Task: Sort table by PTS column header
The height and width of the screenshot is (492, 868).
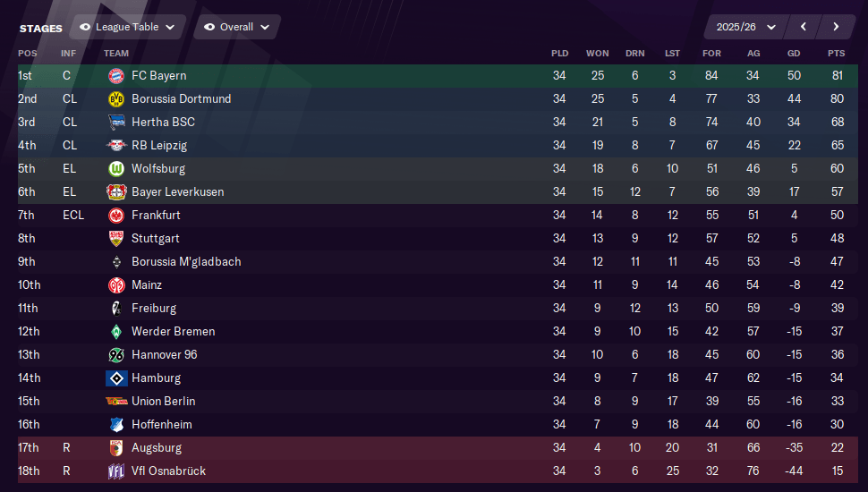Action: pos(837,54)
